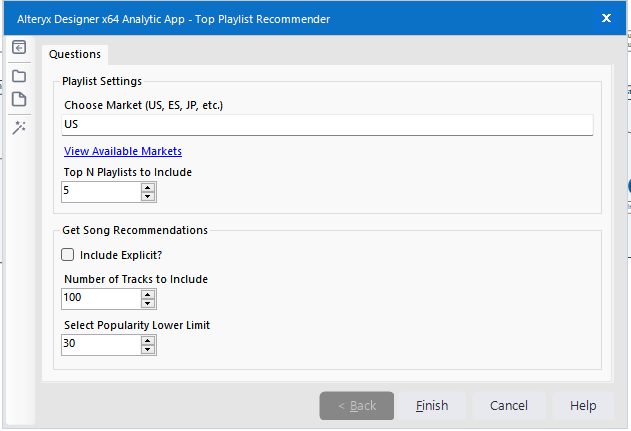Screen dimensions: 631x431
Task: Click the collapse sidebar arrow icon
Action: click(19, 48)
